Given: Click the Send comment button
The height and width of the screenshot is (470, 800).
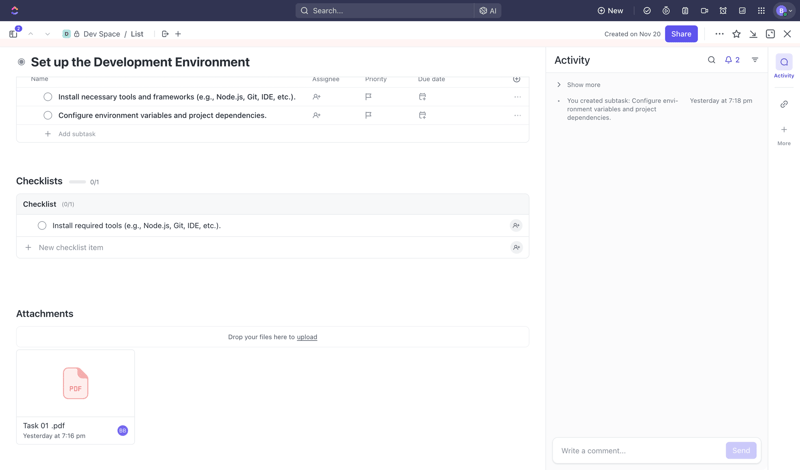Looking at the screenshot, I should pyautogui.click(x=741, y=451).
